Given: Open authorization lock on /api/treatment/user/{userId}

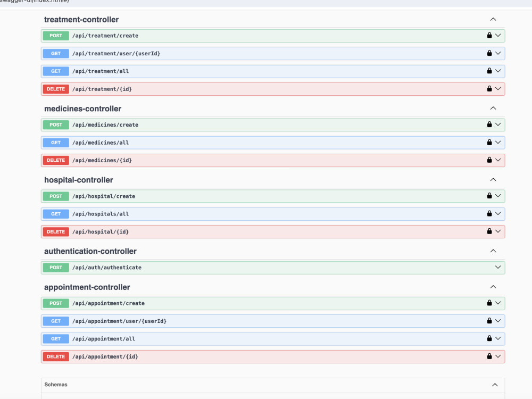Looking at the screenshot, I should pos(488,53).
